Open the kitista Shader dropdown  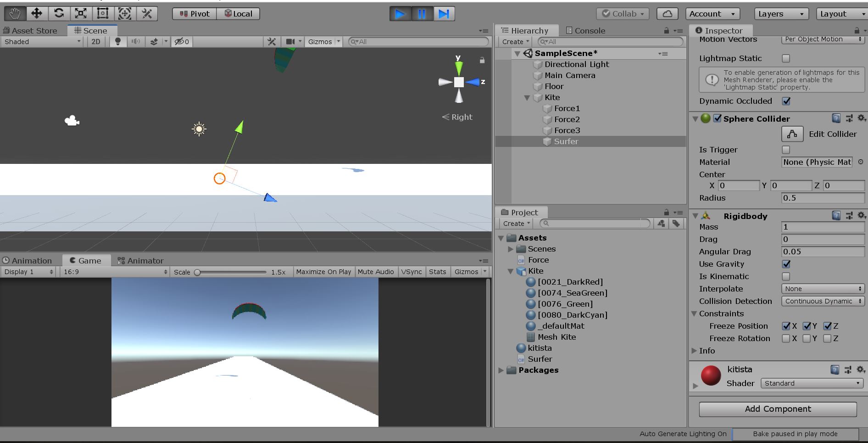(812, 383)
